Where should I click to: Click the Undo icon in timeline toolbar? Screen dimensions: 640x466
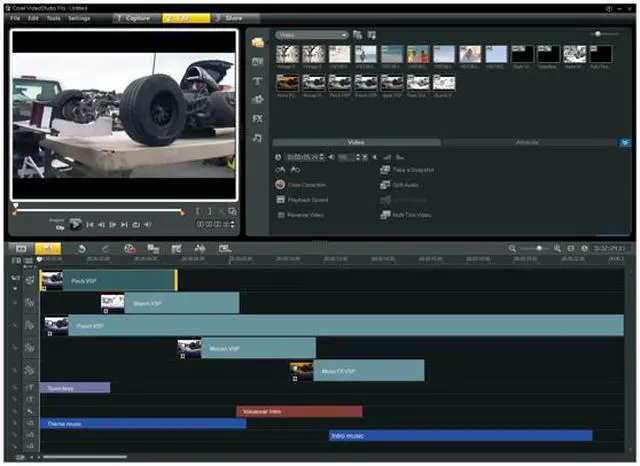click(x=82, y=249)
